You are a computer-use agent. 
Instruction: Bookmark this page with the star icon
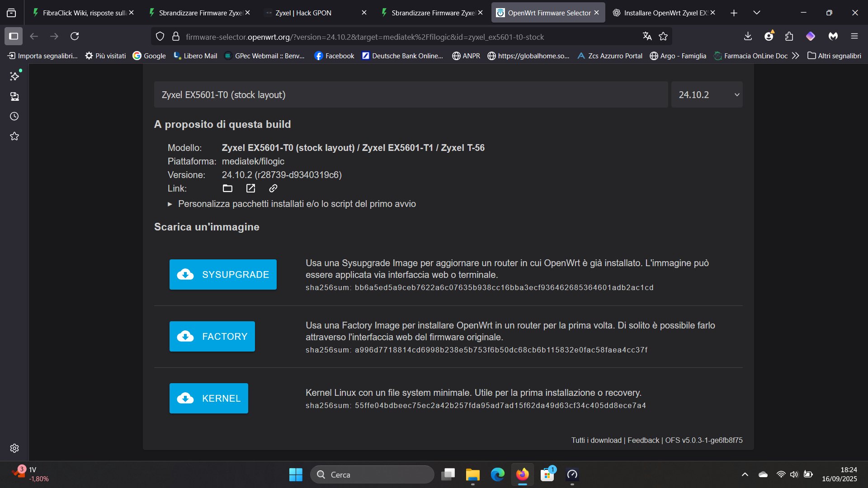point(663,37)
